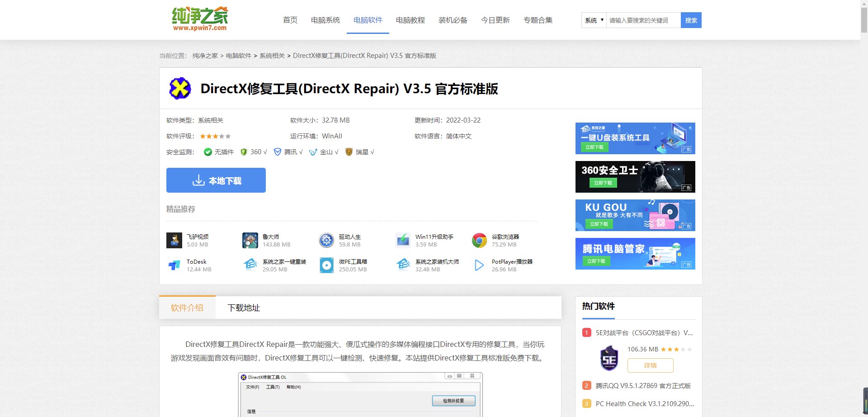Open the 谷歌浏览器 Chrome icon
This screenshot has width=868, height=417.
tap(479, 240)
